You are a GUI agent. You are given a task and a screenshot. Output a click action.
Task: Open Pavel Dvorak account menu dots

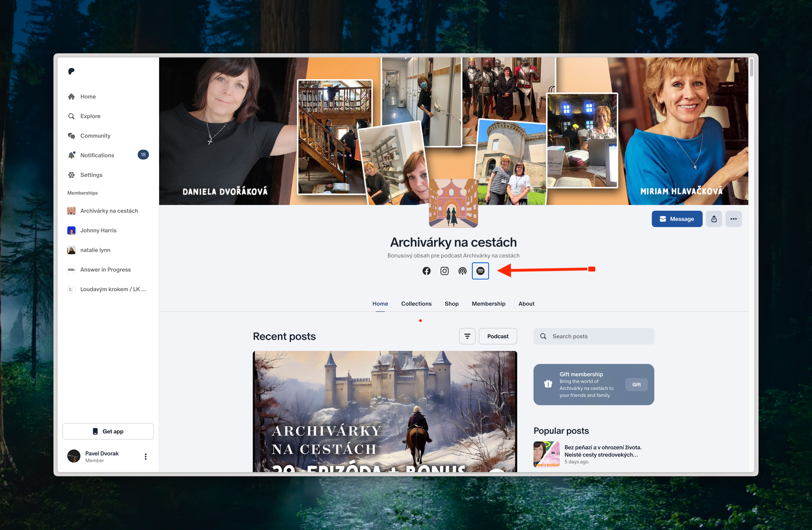click(x=146, y=456)
